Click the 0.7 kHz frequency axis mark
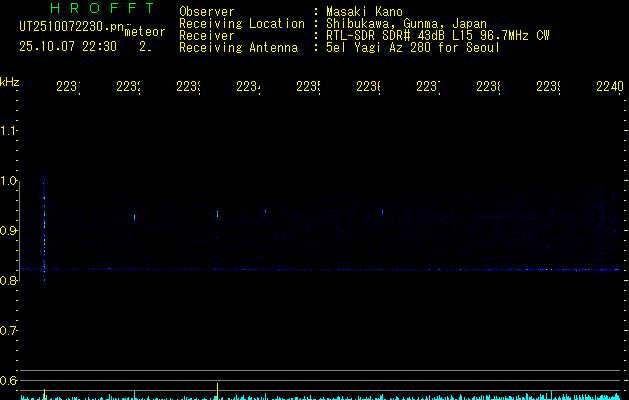629x400 pixels. [x=9, y=330]
